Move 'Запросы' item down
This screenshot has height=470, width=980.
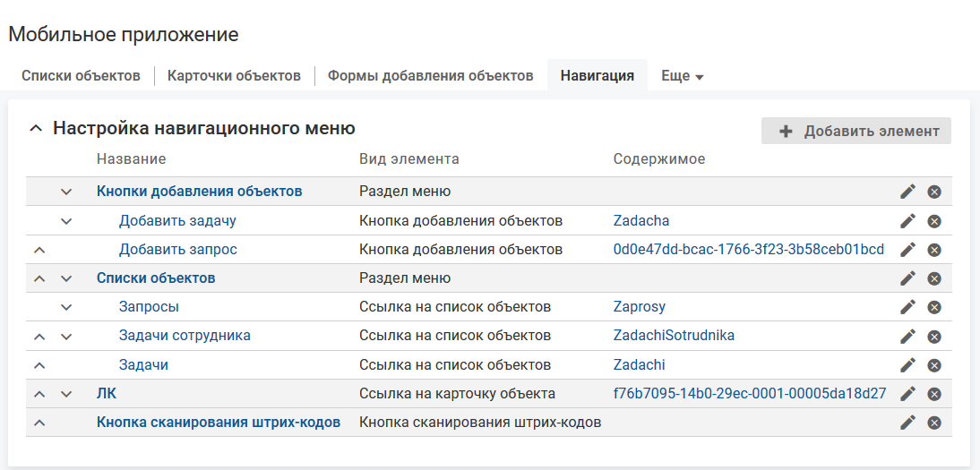tap(65, 307)
